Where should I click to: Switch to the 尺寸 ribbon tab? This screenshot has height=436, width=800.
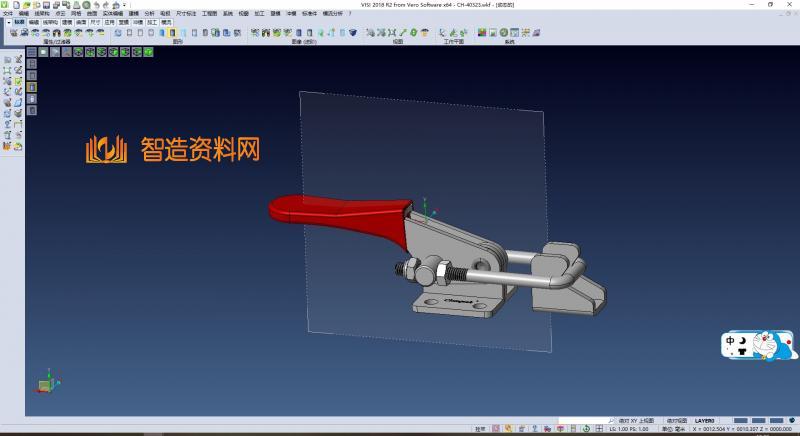pos(95,22)
